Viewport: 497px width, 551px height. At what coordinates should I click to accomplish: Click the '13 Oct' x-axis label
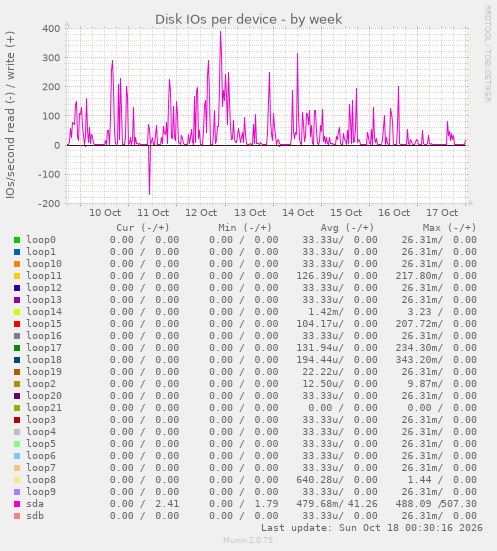(x=250, y=213)
